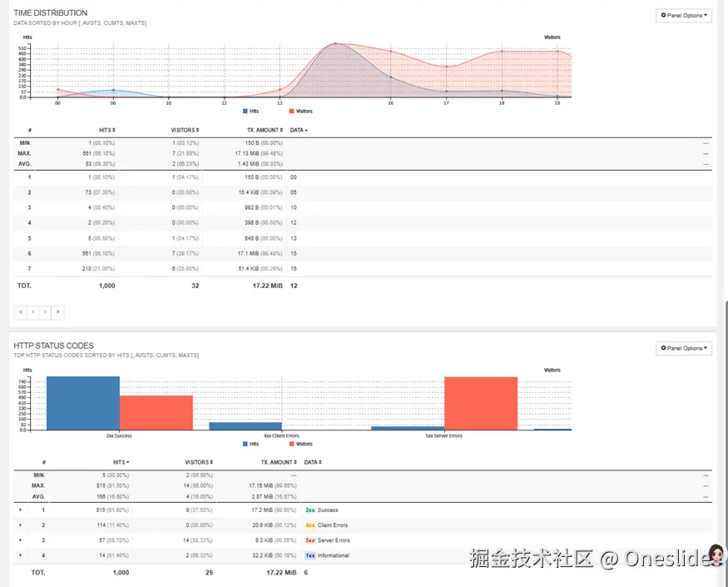This screenshot has height=587, width=728.
Task: Click the red 2xx Success visitors bar
Action: pyautogui.click(x=156, y=413)
